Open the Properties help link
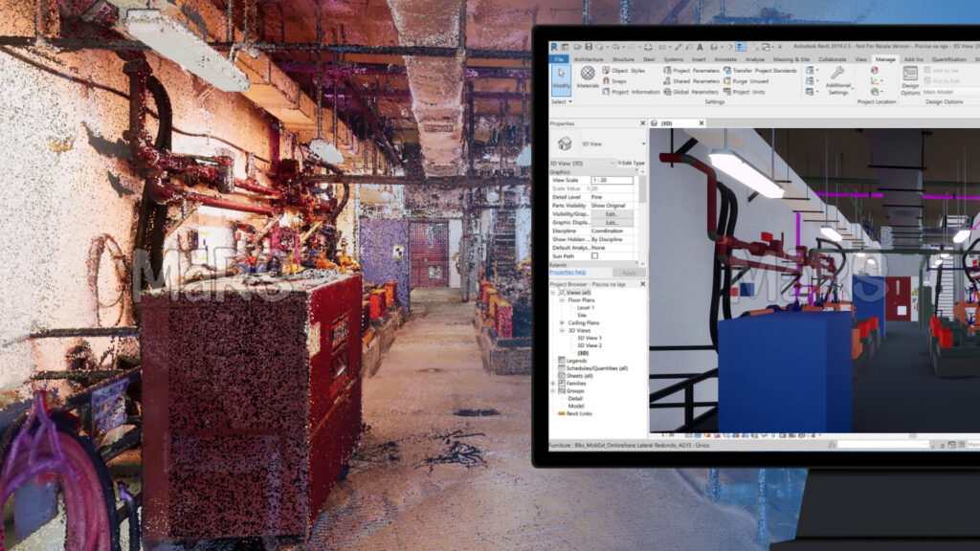The height and width of the screenshot is (551, 980). tap(568, 273)
